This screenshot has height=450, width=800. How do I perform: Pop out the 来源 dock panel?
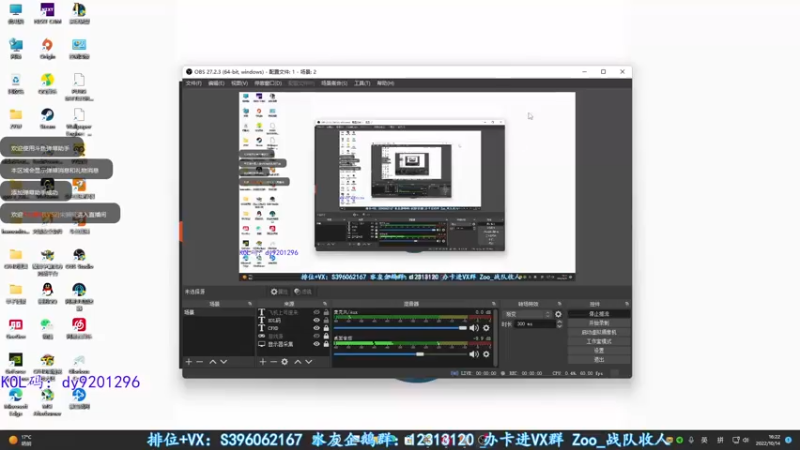(x=325, y=304)
